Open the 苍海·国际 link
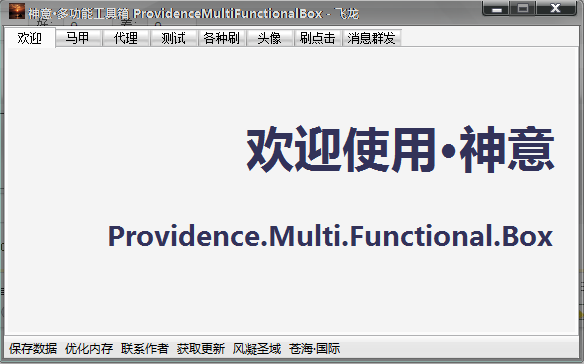 (x=314, y=349)
